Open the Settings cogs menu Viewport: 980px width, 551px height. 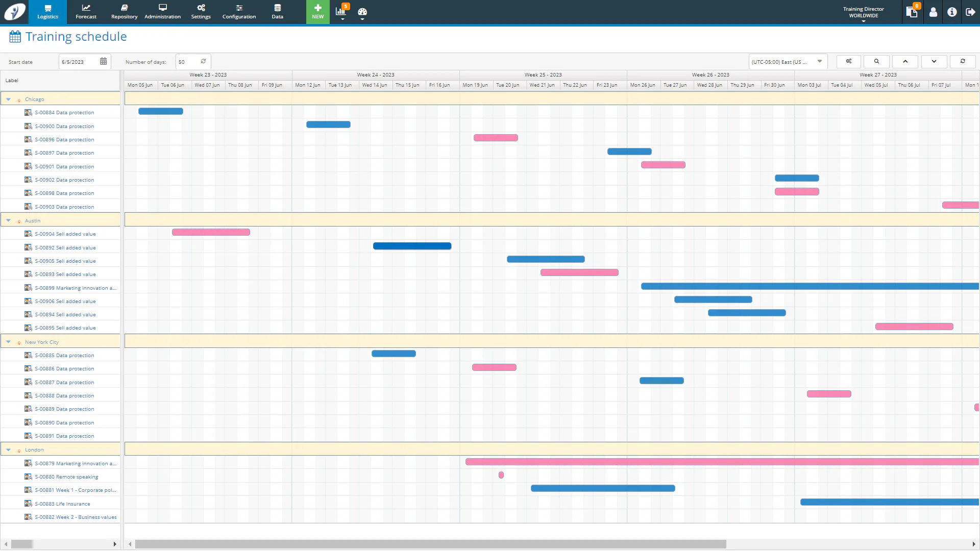201,12
